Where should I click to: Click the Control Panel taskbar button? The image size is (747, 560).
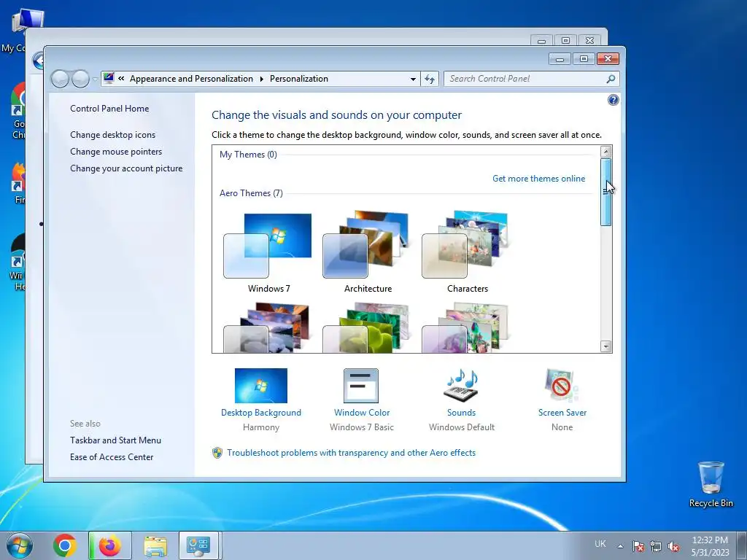pyautogui.click(x=198, y=545)
